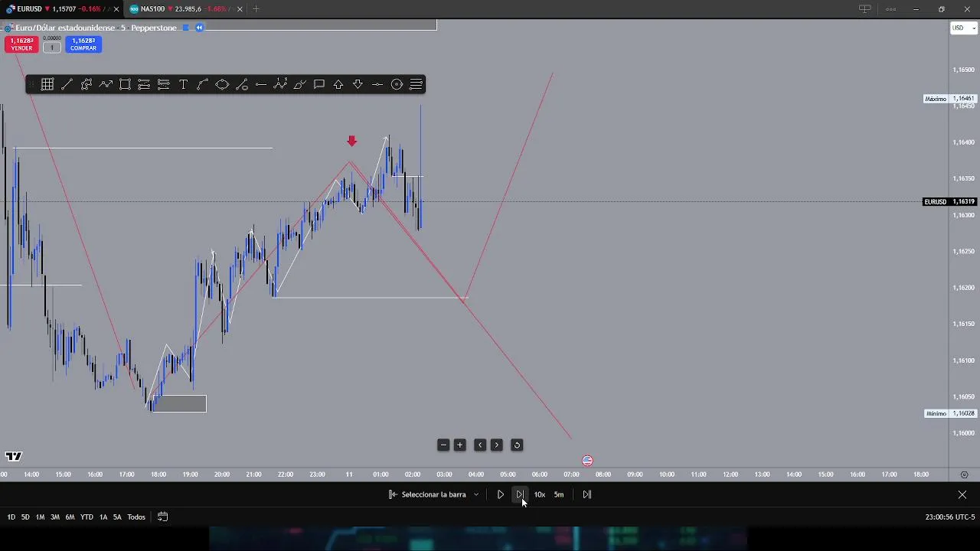Pick the polygon node shape tool
980x551 pixels.
click(87, 84)
